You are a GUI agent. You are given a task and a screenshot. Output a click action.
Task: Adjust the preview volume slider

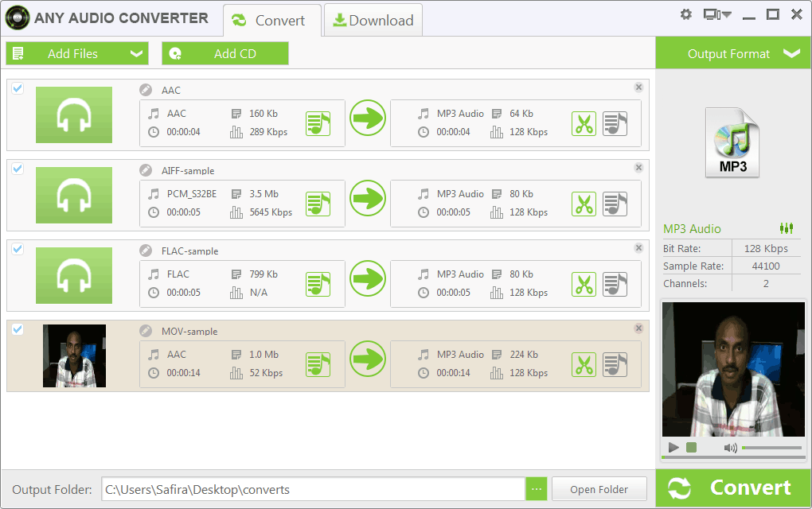tap(771, 448)
